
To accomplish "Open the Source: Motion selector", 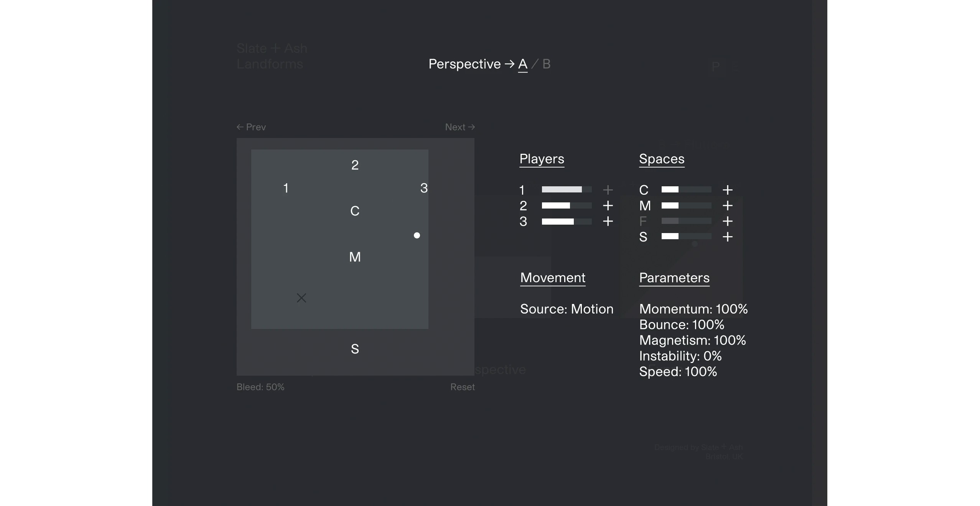I will point(567,309).
